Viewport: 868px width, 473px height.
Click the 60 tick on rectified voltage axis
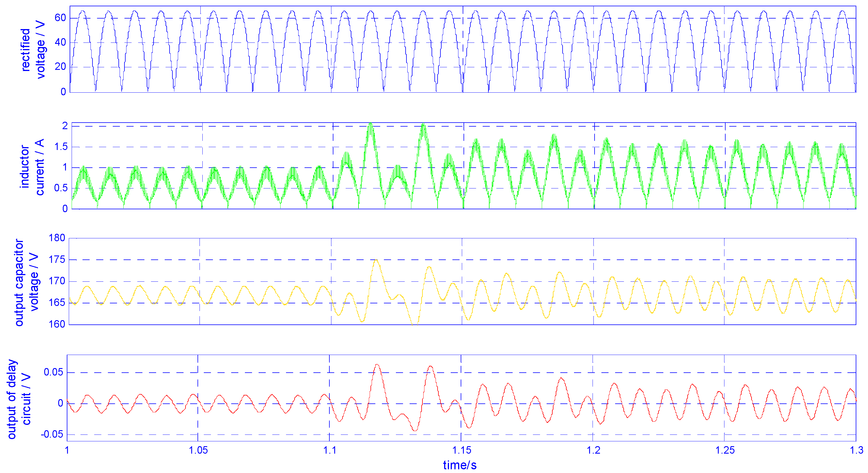(x=60, y=18)
